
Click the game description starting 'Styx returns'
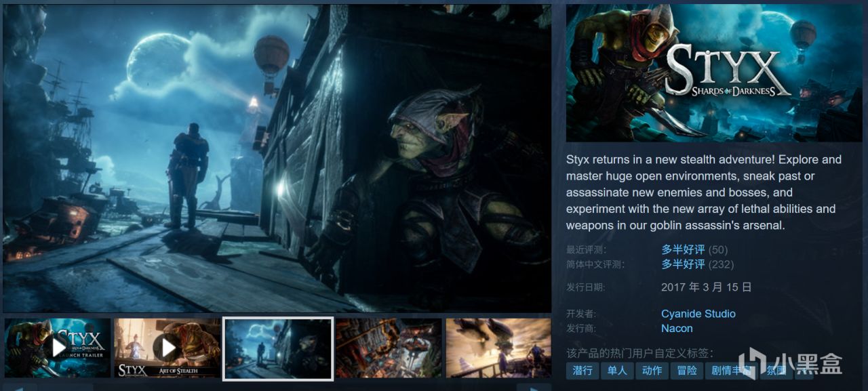click(x=704, y=192)
